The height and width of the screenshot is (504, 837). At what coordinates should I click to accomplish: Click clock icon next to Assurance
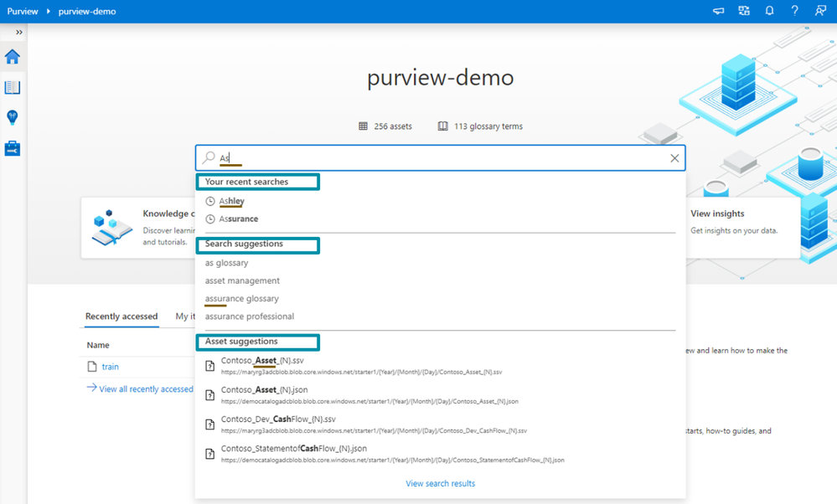pyautogui.click(x=210, y=219)
